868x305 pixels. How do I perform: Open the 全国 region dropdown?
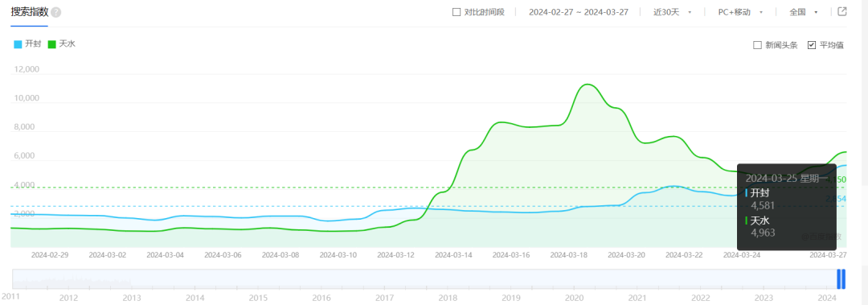click(x=804, y=12)
